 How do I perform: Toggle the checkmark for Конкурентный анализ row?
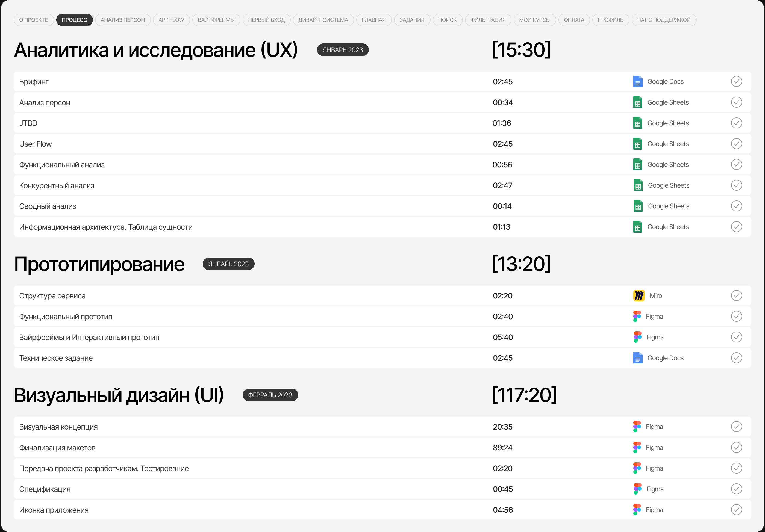click(736, 185)
